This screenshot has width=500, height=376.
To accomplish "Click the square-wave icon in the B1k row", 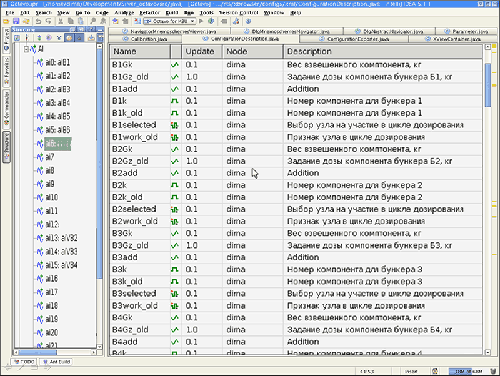I will pyautogui.click(x=175, y=101).
